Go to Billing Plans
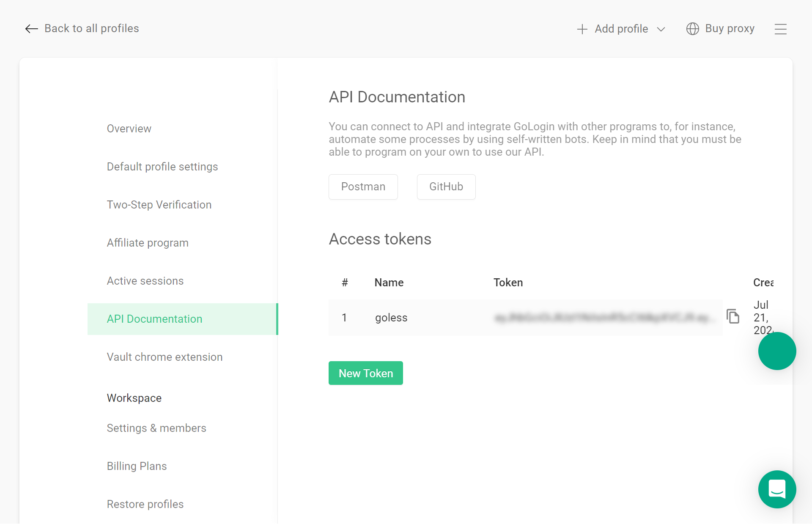Viewport: 812px width, 524px height. tap(137, 466)
